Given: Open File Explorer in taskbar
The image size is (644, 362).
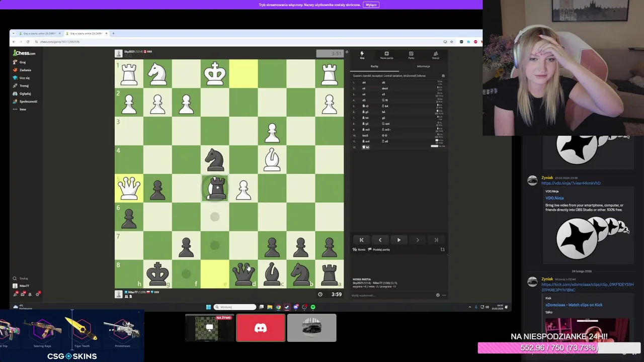Looking at the screenshot, I should (x=270, y=307).
